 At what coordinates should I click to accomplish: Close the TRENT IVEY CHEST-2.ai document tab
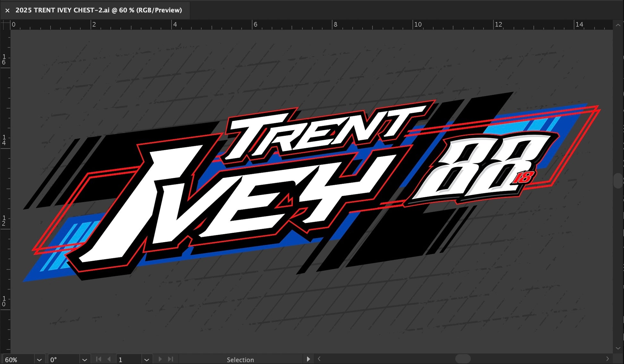click(7, 11)
